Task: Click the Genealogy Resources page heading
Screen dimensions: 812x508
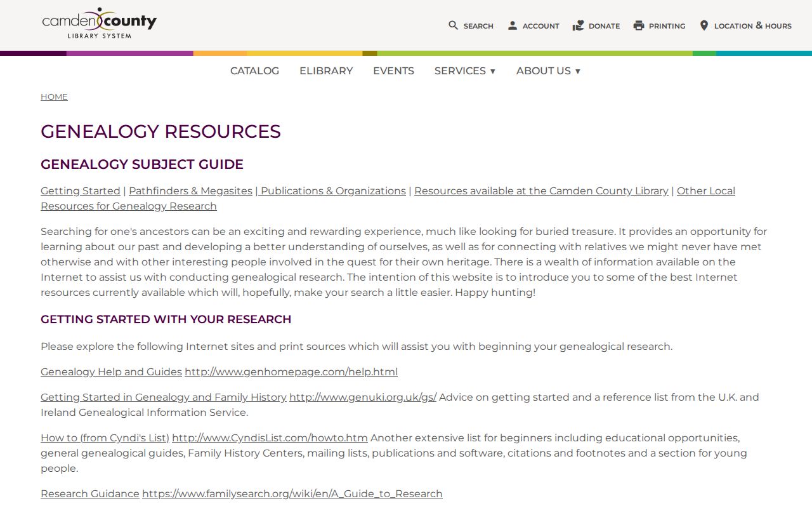Action: [160, 131]
